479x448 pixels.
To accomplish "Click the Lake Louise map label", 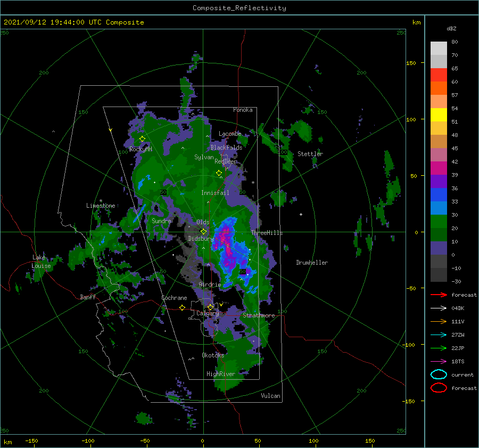I will (41, 262).
